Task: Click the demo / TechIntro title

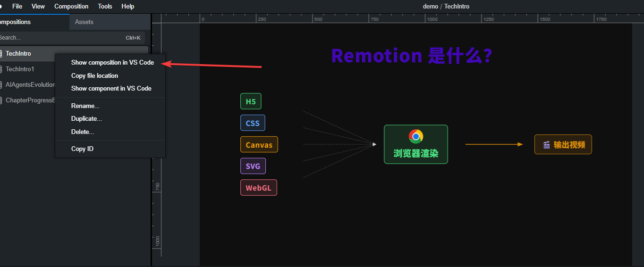Action: [446, 6]
